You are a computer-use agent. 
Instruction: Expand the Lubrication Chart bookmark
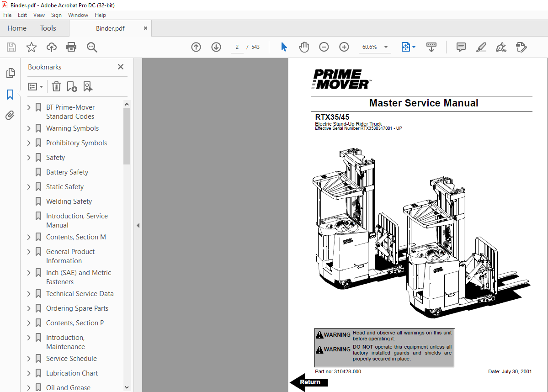[29, 373]
